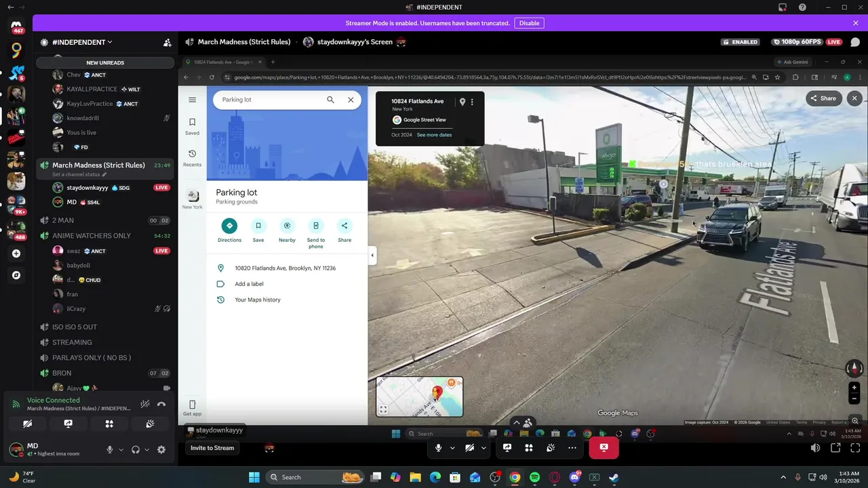Open camera options arrow in stream controls
The height and width of the screenshot is (488, 868).
[x=484, y=448]
